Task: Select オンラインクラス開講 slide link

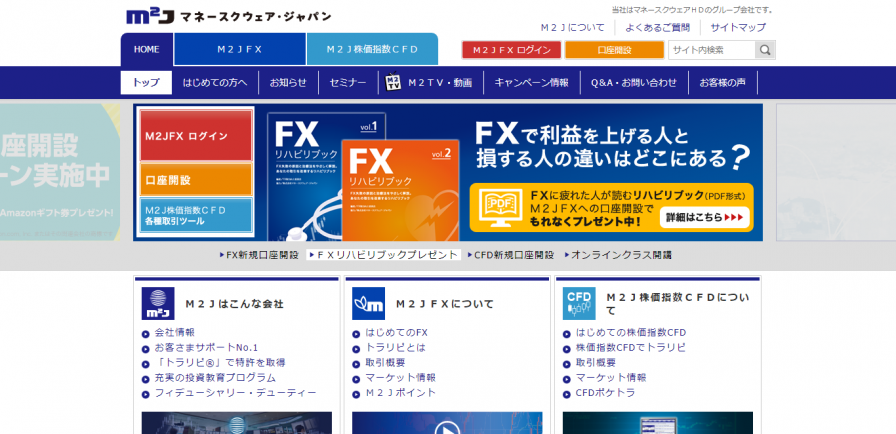Action: click(618, 255)
